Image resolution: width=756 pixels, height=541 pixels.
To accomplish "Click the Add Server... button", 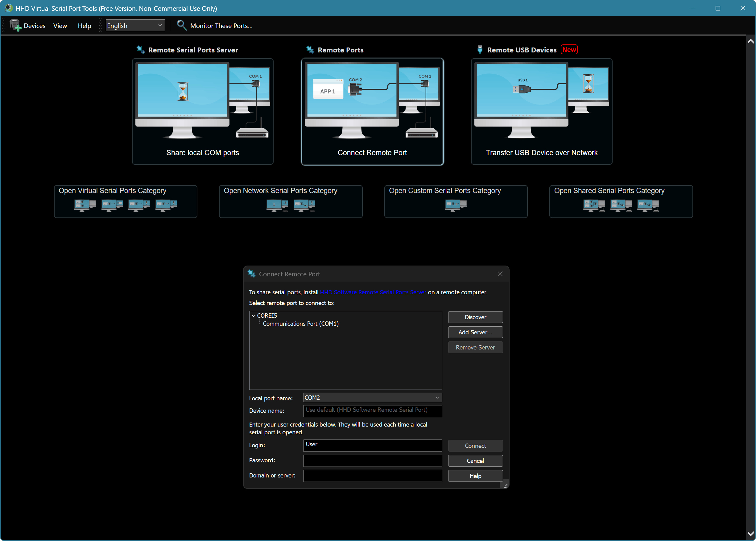I will pos(475,332).
